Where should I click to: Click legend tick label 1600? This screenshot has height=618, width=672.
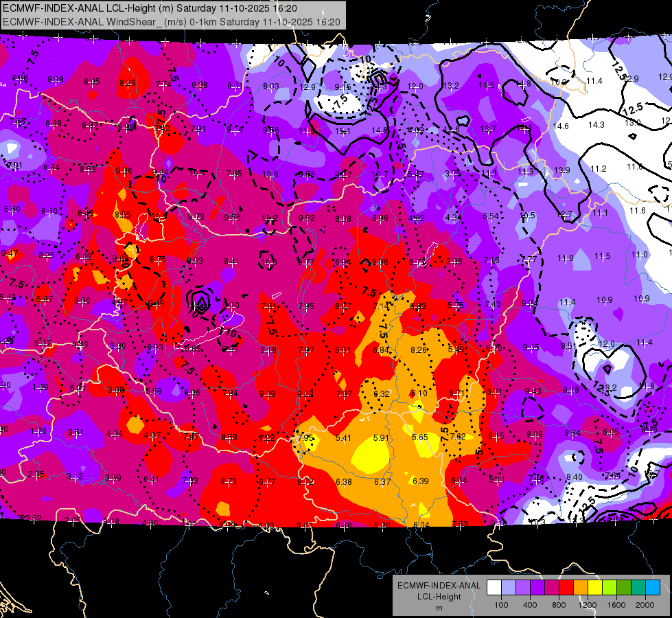click(616, 605)
